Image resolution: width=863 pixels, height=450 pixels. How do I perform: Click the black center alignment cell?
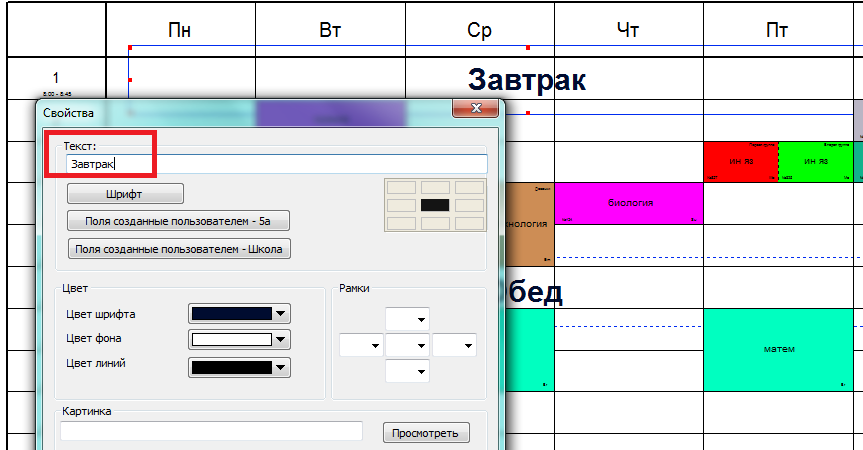[x=435, y=204]
